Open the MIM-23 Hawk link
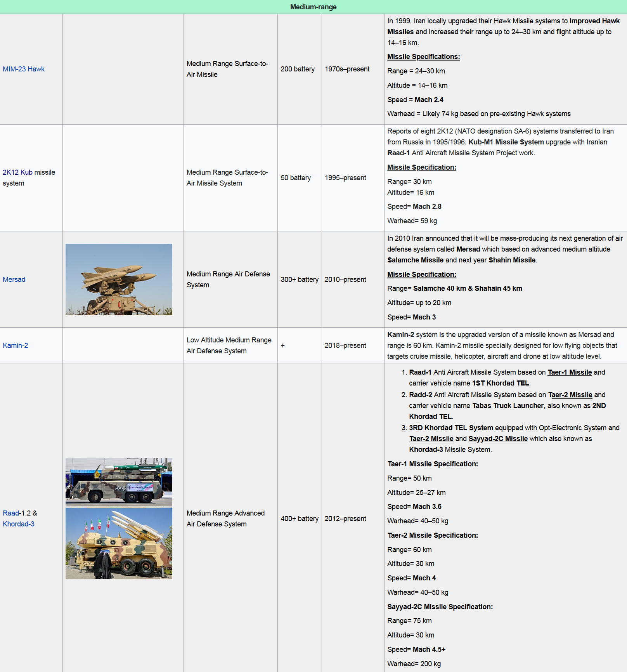 24,69
